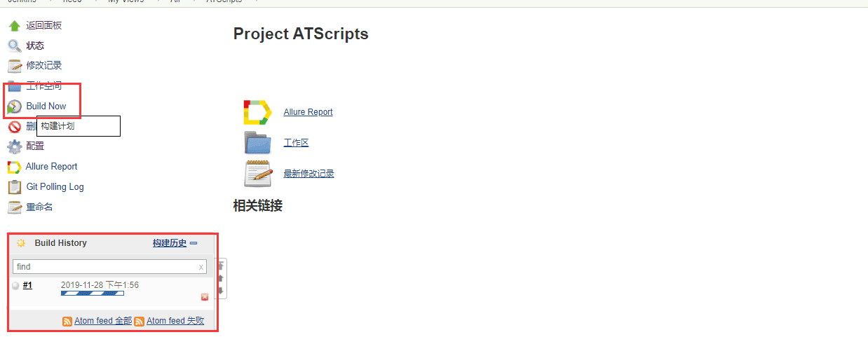The width and height of the screenshot is (868, 344).
Task: Open the 最新修改记录 link
Action: [x=308, y=174]
